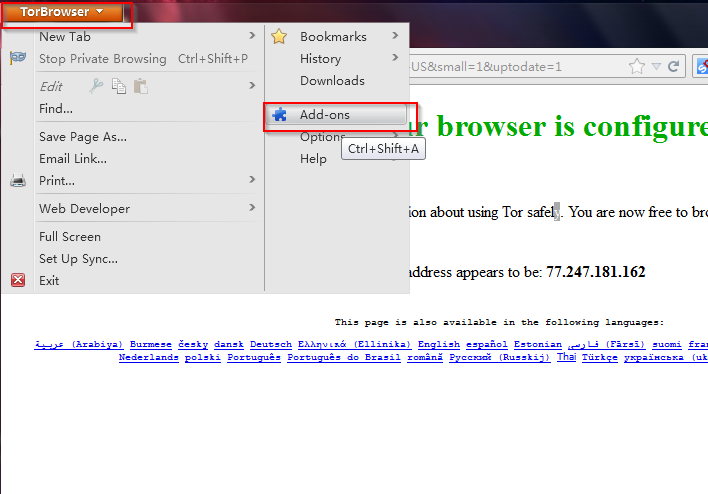Viewport: 708px width, 494px height.
Task: Expand the Print submenu arrow
Action: pos(252,180)
